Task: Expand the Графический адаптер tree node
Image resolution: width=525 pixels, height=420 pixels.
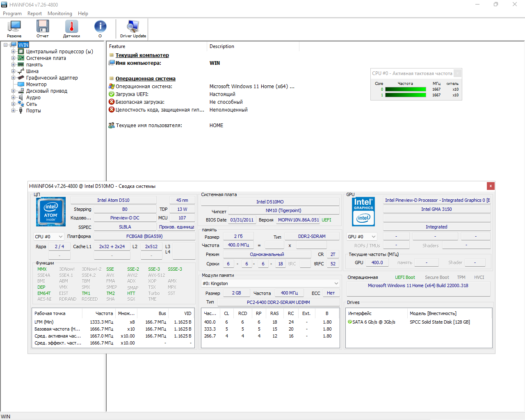Action: pos(14,78)
